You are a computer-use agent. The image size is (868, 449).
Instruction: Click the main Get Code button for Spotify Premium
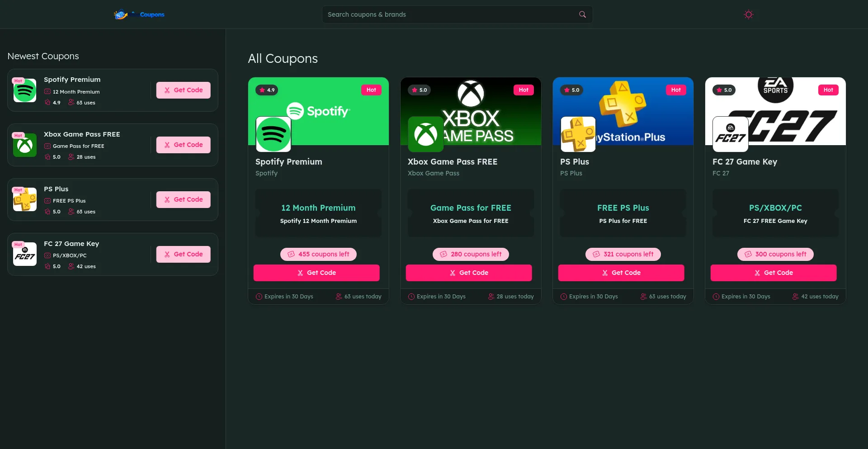[x=316, y=273]
